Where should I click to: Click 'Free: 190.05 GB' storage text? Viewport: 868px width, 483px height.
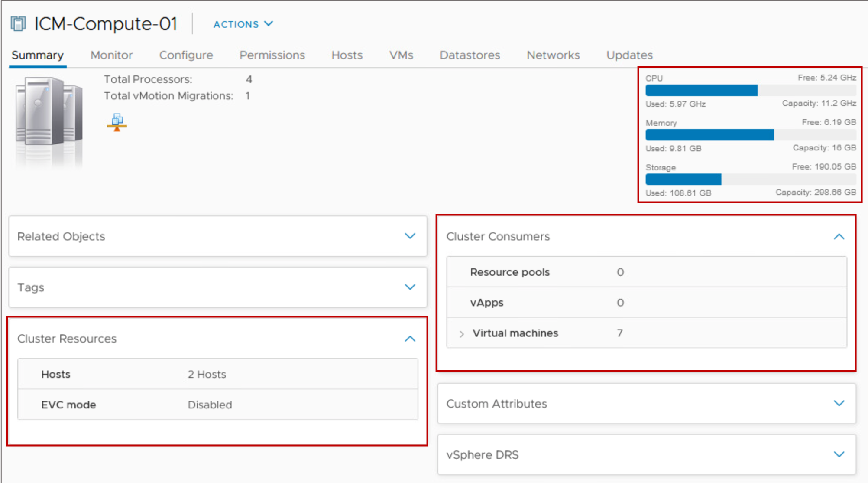[x=824, y=167]
